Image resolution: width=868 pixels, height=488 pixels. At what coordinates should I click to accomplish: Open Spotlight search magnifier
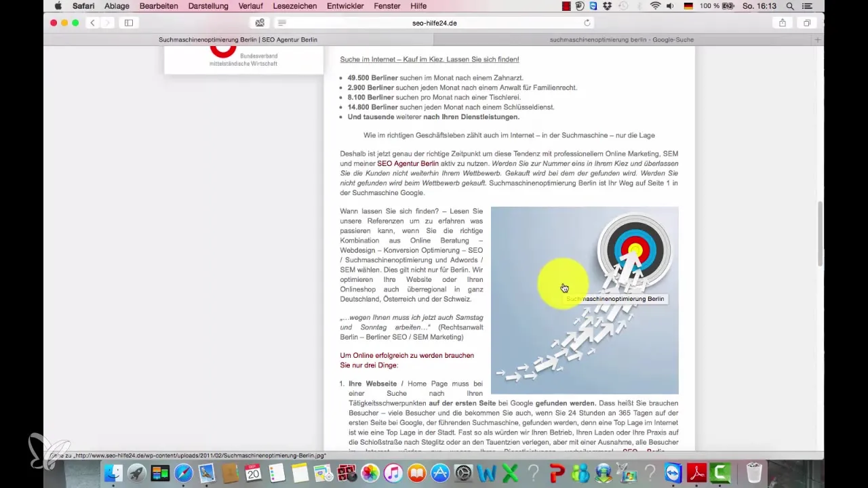tap(790, 6)
